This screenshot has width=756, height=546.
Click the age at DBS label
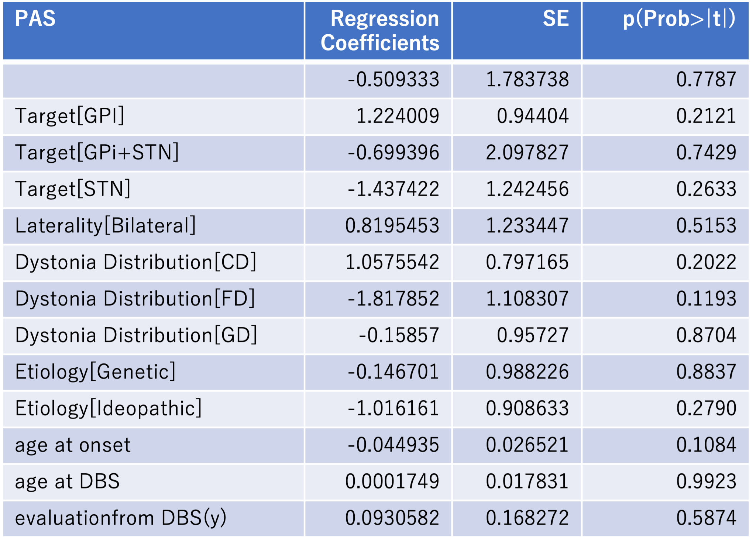pos(67,481)
